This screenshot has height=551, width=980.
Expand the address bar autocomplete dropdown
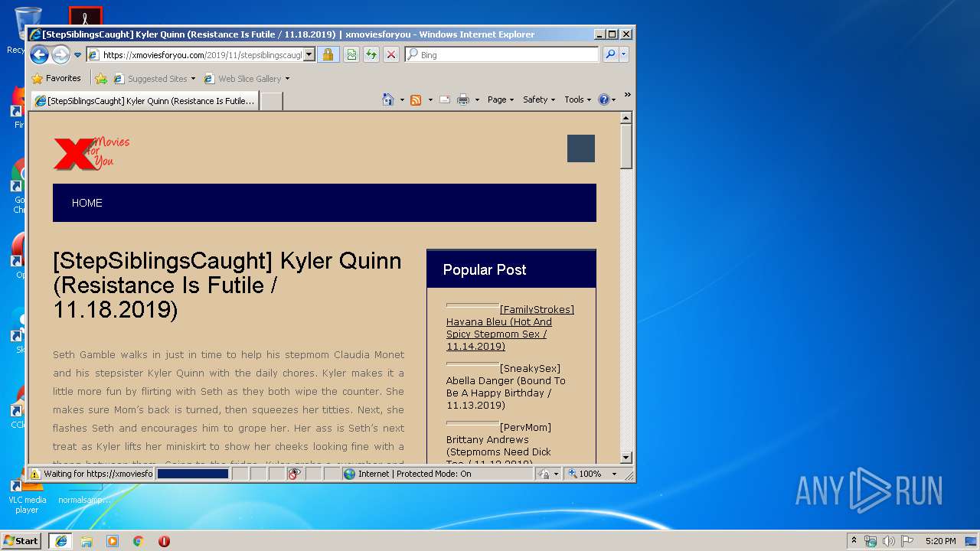click(x=309, y=55)
